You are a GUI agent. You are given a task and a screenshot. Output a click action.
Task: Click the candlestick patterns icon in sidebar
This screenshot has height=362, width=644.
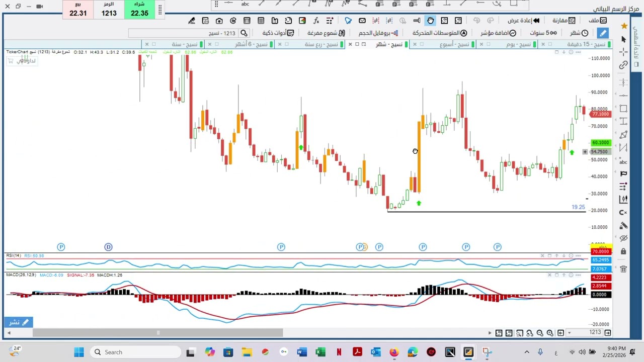623,200
